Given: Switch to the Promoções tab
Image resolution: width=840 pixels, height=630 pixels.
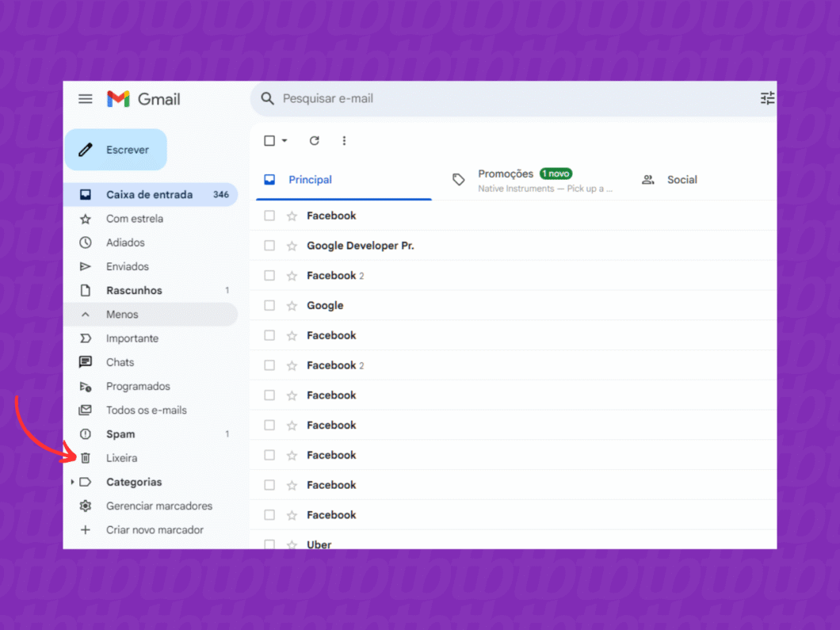Looking at the screenshot, I should [x=533, y=180].
